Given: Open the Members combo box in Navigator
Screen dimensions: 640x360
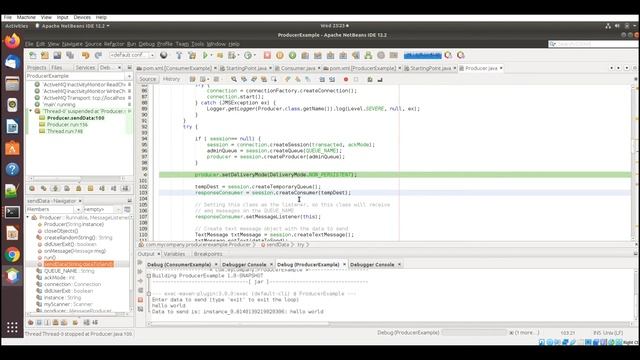Looking at the screenshot, I should tap(53, 209).
